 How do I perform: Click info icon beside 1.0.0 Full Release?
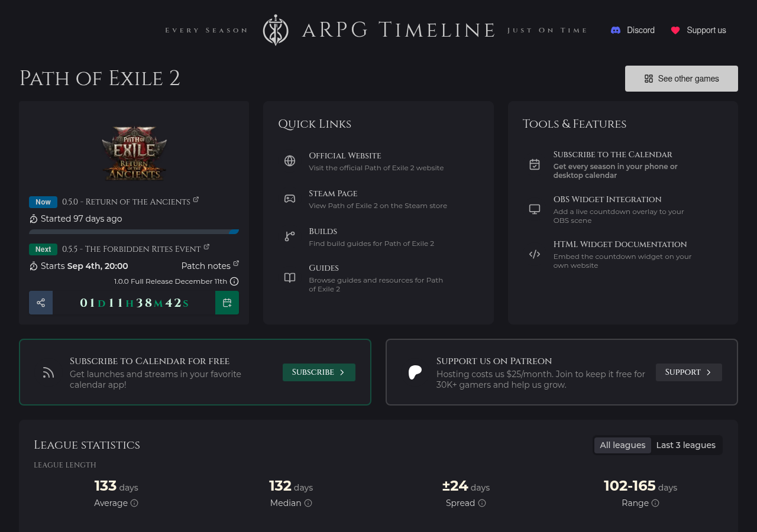click(234, 281)
